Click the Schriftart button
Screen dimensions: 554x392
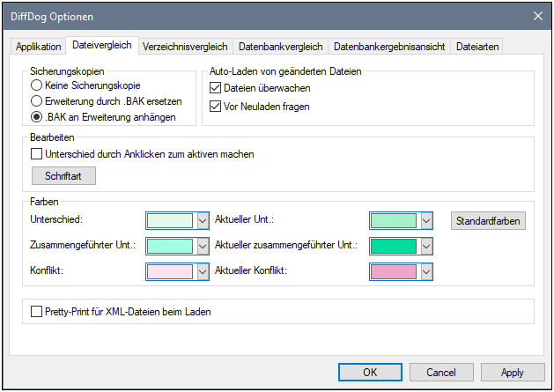[x=63, y=175]
